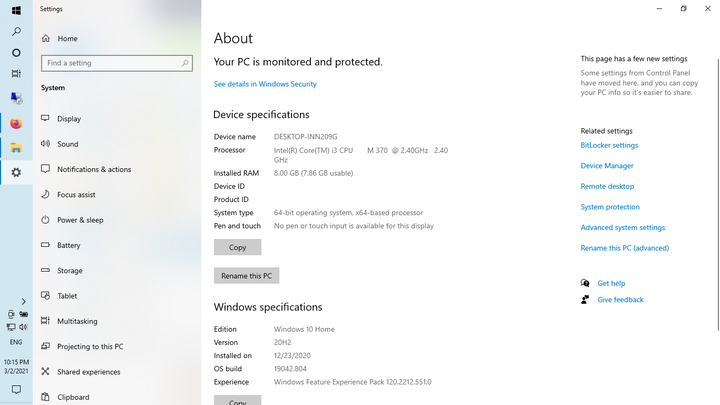720x405 pixels.
Task: Select the Settings gear taskbar icon
Action: point(16,173)
